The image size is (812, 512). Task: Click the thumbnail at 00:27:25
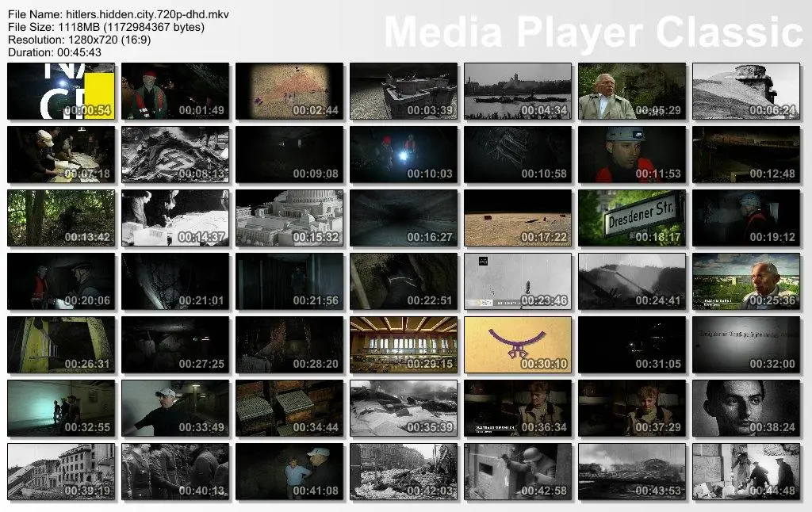(x=175, y=345)
